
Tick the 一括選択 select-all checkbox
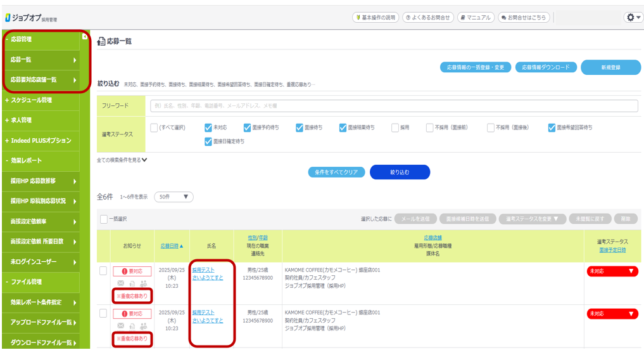[x=104, y=219]
